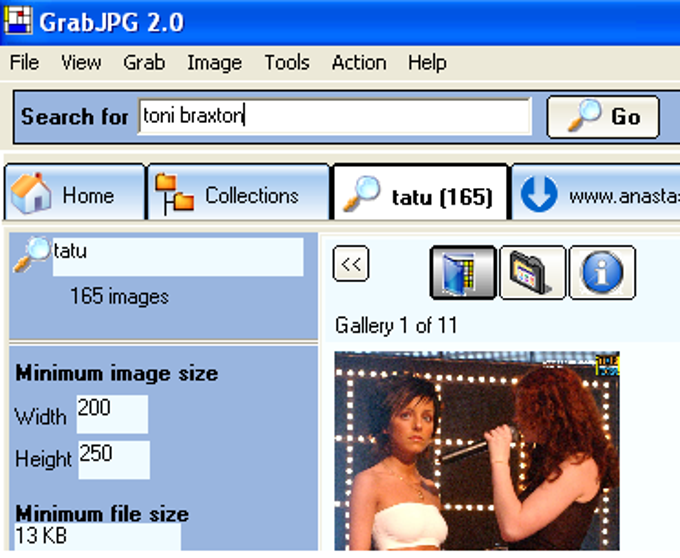The image size is (680, 558).
Task: Switch to the www.anasta download tab
Action: pyautogui.click(x=596, y=193)
